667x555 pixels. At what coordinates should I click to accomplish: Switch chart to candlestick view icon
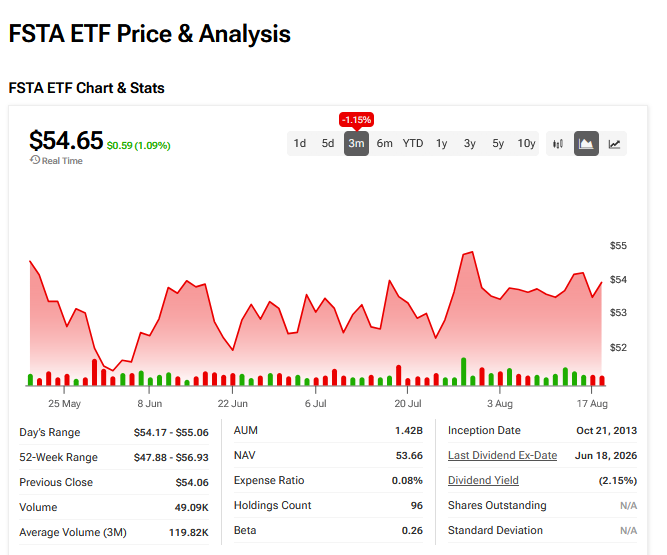click(558, 144)
